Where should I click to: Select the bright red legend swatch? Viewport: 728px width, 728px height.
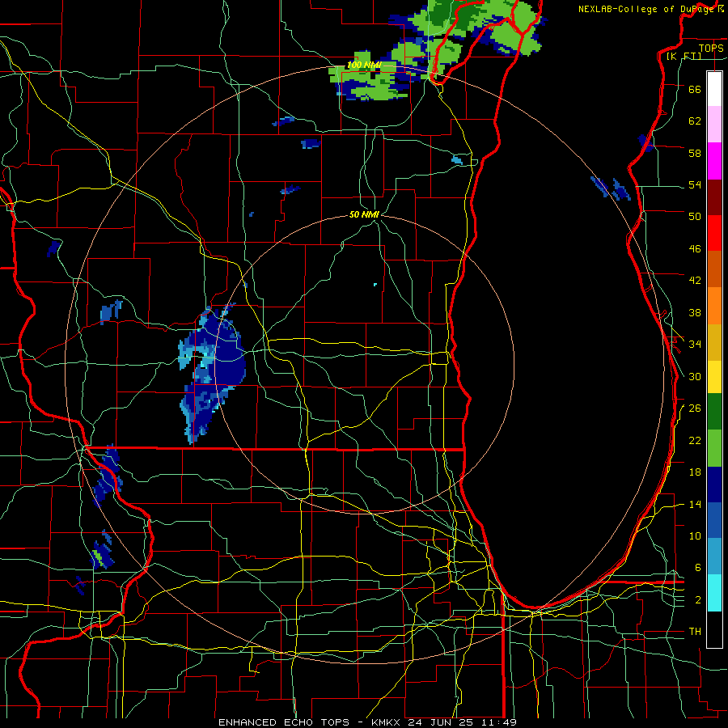point(714,234)
